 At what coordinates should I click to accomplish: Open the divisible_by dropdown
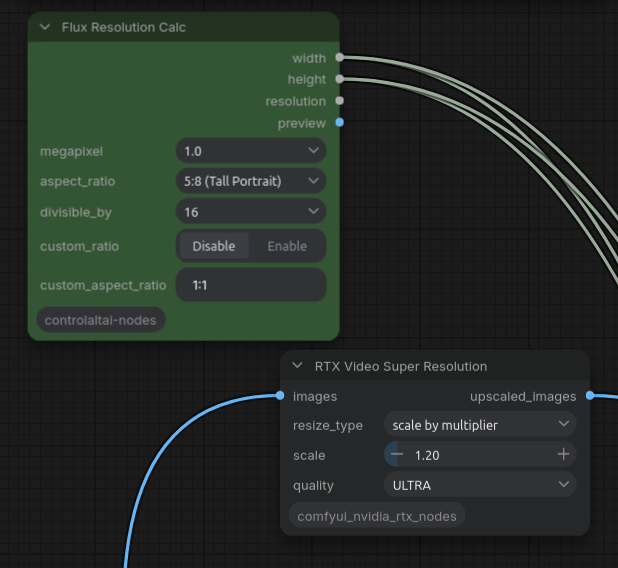click(x=251, y=212)
